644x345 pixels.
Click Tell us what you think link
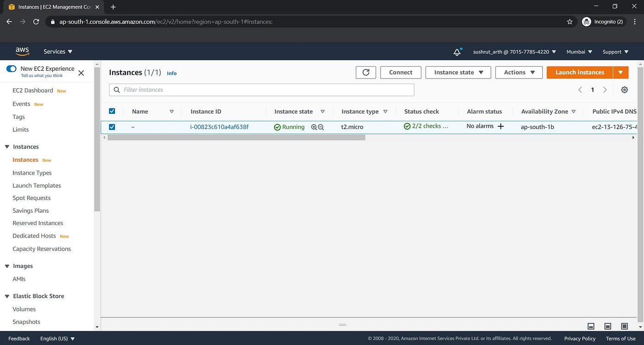(42, 76)
